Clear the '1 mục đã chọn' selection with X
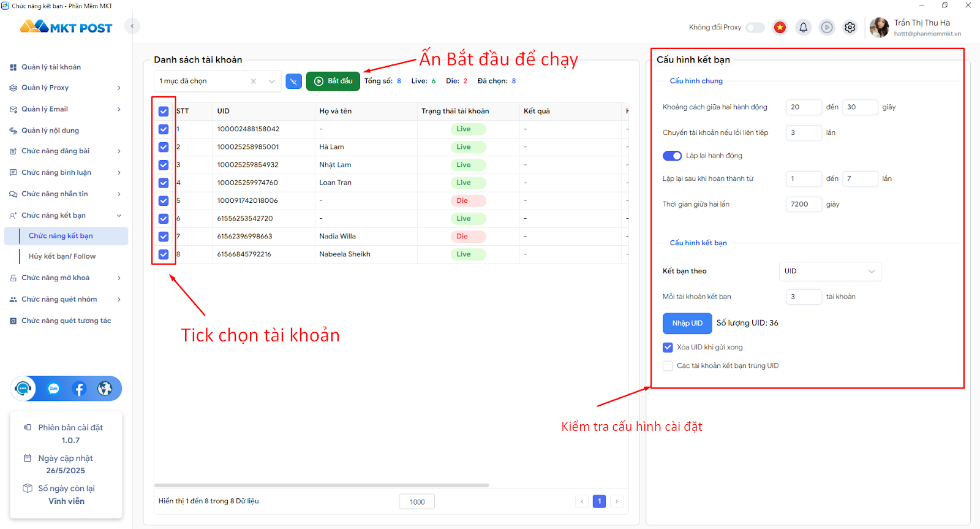 254,82
